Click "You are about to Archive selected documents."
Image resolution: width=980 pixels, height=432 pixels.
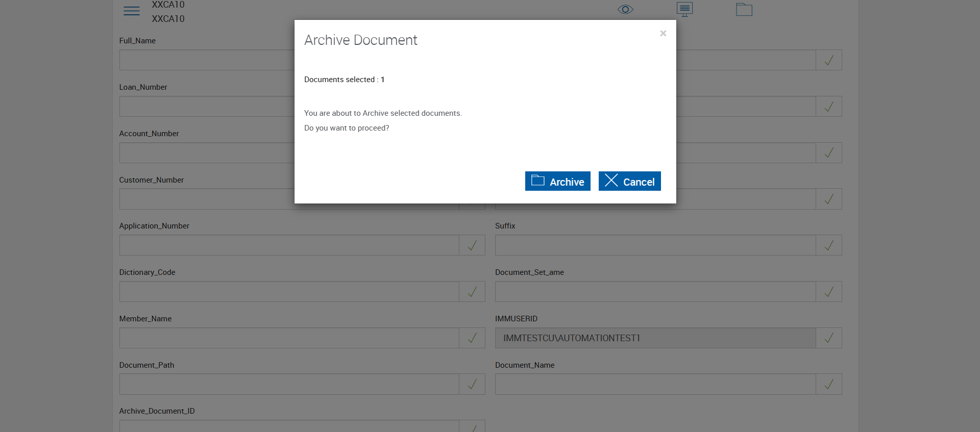[x=383, y=113]
